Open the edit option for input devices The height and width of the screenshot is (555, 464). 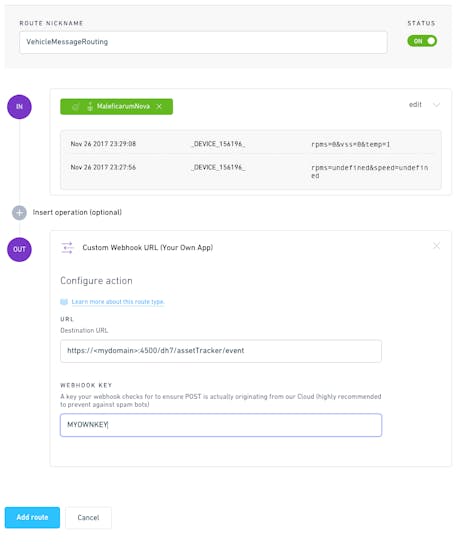415,105
